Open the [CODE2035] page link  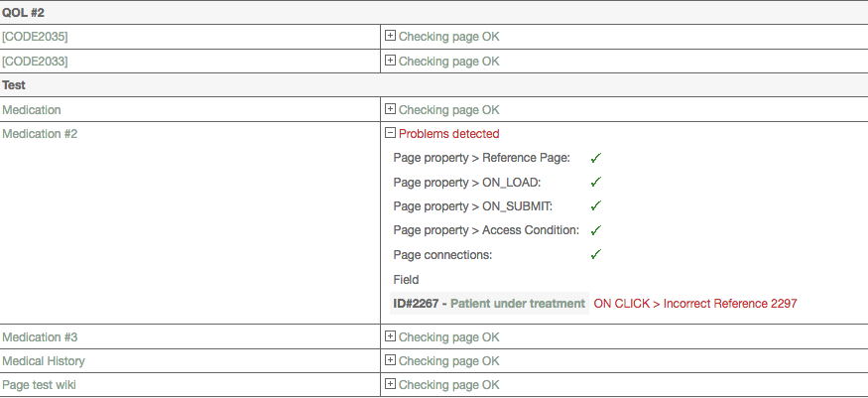[35, 37]
